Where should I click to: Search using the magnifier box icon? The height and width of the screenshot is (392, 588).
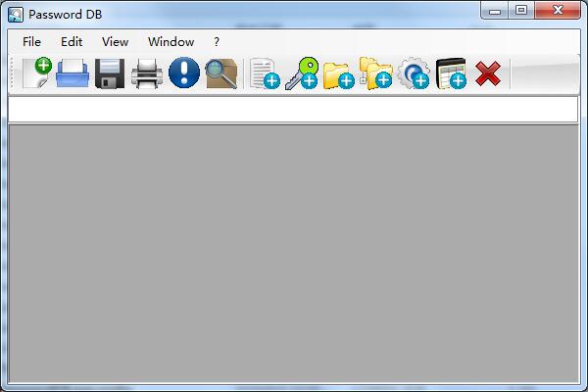coord(221,73)
